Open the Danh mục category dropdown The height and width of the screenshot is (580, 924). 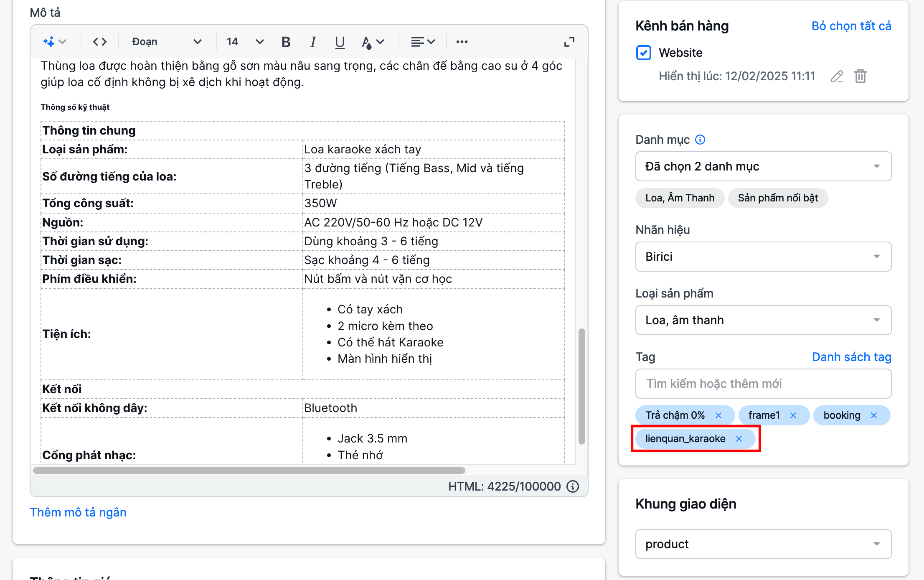coord(763,166)
